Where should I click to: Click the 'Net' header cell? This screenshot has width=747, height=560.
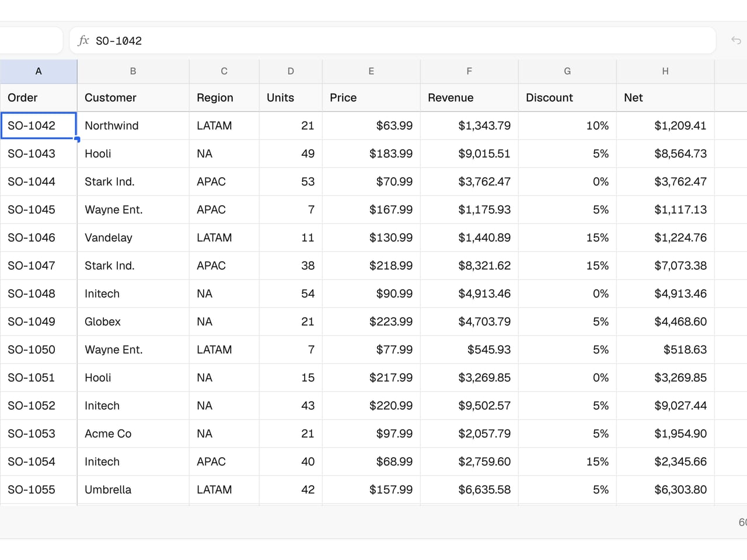[x=665, y=97]
